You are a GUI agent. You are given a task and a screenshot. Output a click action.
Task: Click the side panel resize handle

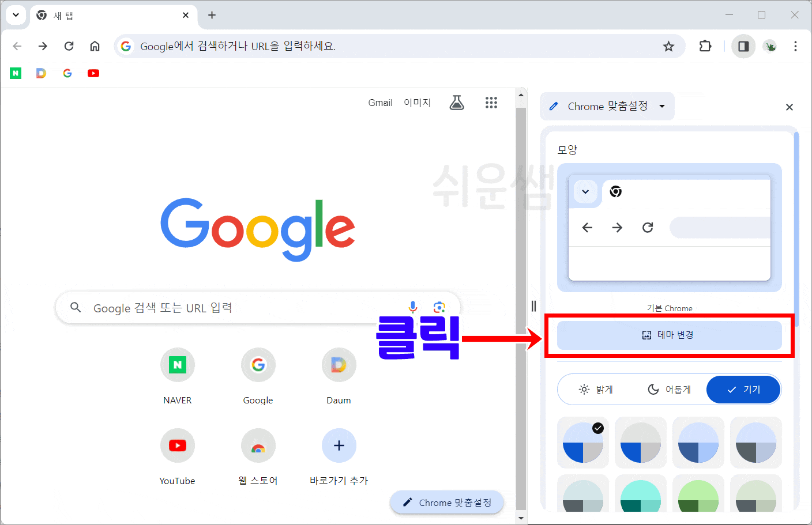click(x=533, y=306)
